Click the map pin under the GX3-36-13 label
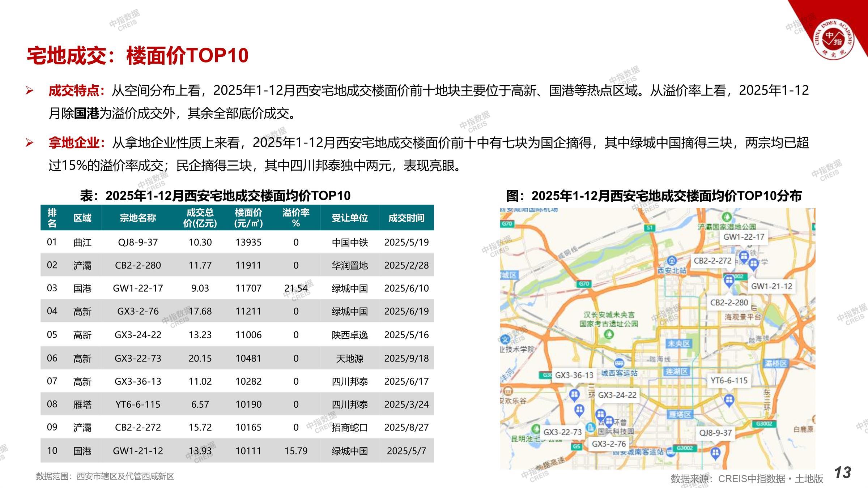Image resolution: width=868 pixels, height=488 pixels. coord(574,394)
